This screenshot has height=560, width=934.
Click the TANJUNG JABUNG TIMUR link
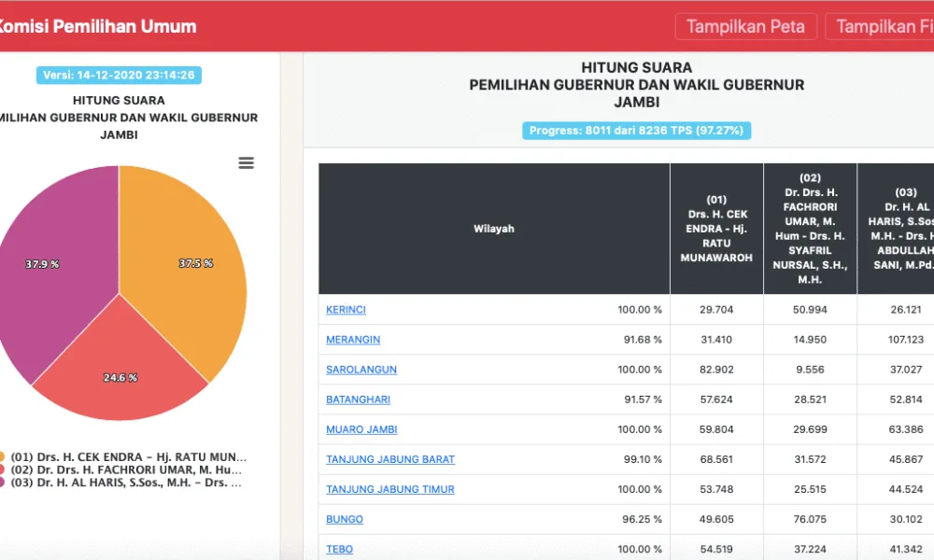(390, 489)
